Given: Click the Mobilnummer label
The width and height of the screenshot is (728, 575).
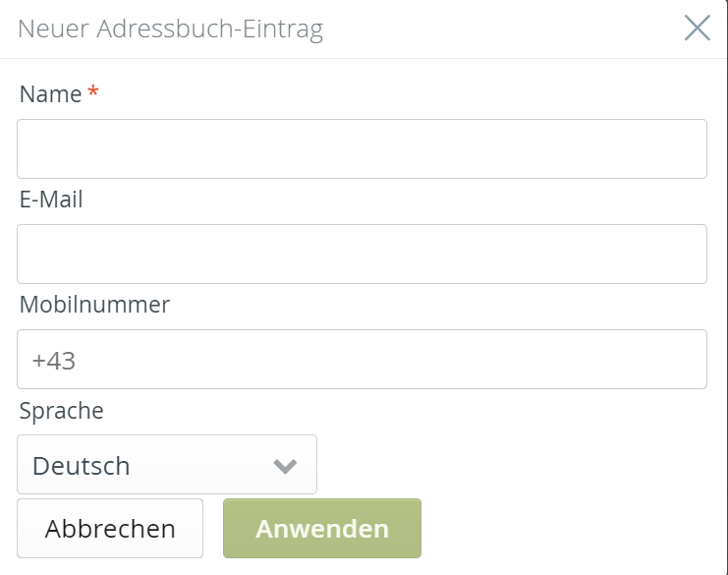Looking at the screenshot, I should (x=94, y=305).
